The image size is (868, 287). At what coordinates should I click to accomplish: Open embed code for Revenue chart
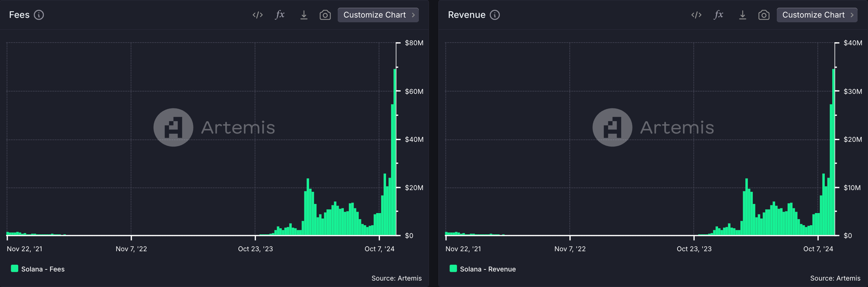click(x=696, y=15)
